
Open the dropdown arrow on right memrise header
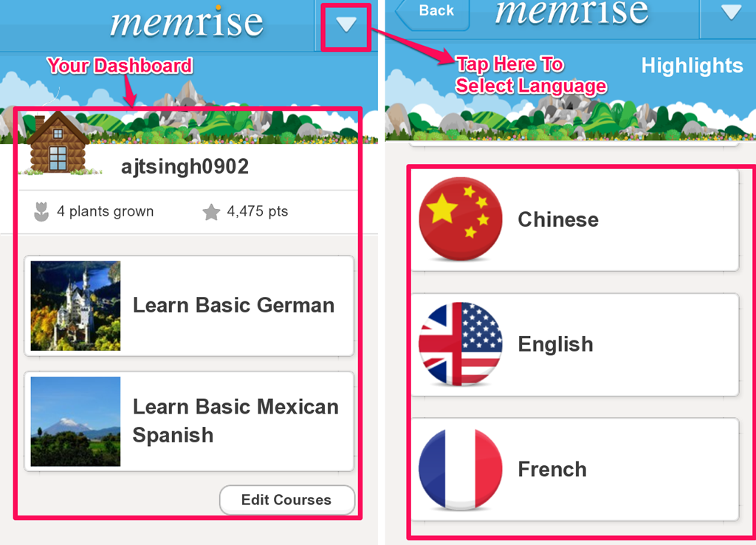click(x=731, y=12)
